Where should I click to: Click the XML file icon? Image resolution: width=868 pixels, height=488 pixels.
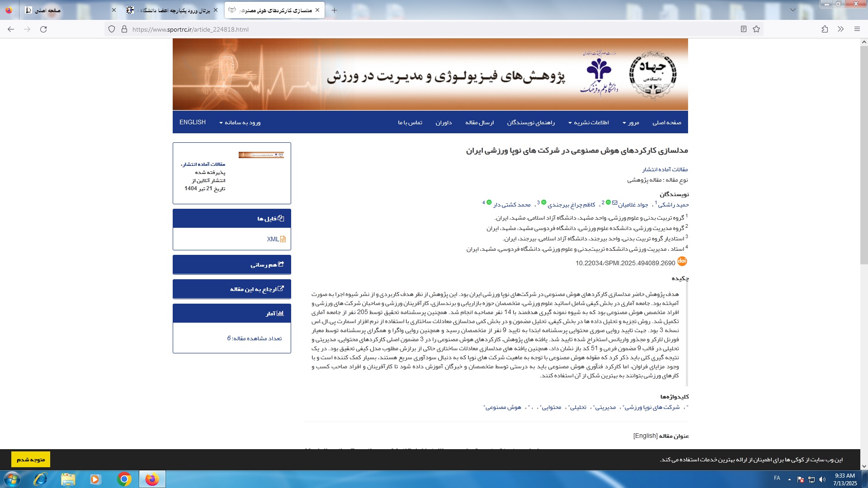click(x=283, y=239)
